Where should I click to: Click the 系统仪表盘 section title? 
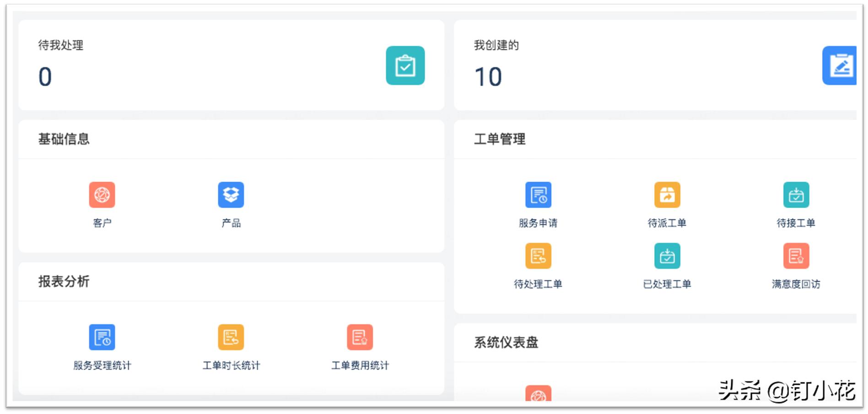[x=507, y=342]
